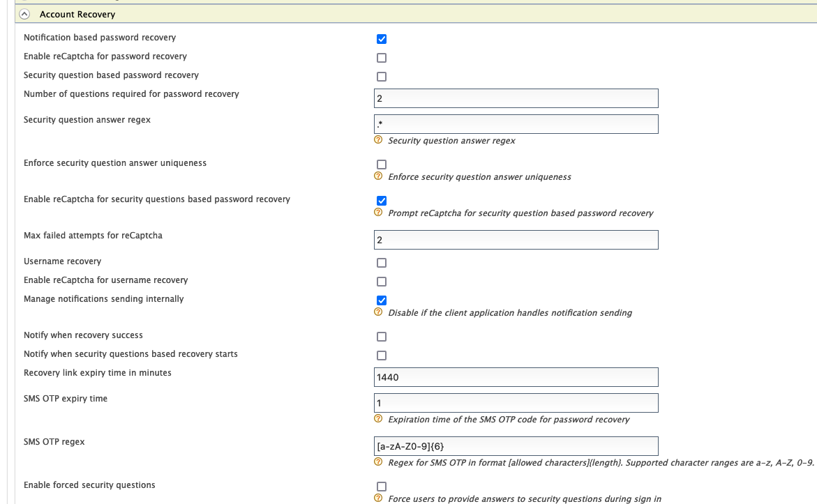Open help for Security question answer regex
This screenshot has height=504, width=817.
tap(377, 141)
